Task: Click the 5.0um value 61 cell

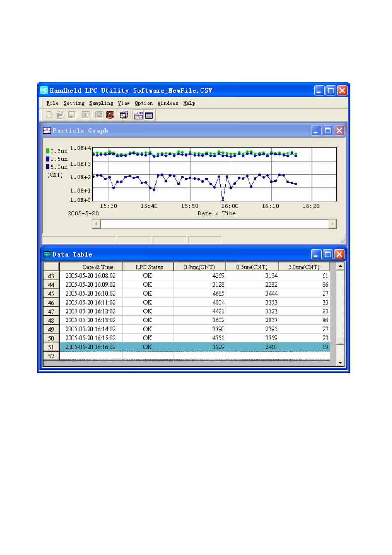Action: coord(304,276)
